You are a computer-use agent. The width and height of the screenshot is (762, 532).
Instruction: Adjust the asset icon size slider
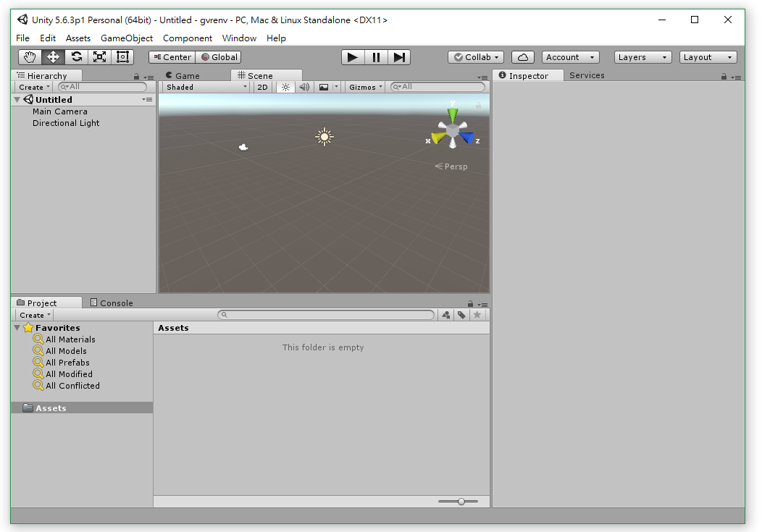pyautogui.click(x=461, y=502)
